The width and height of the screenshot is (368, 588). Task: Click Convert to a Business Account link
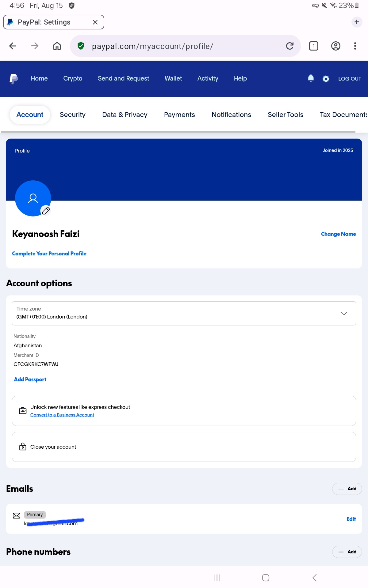pos(62,415)
